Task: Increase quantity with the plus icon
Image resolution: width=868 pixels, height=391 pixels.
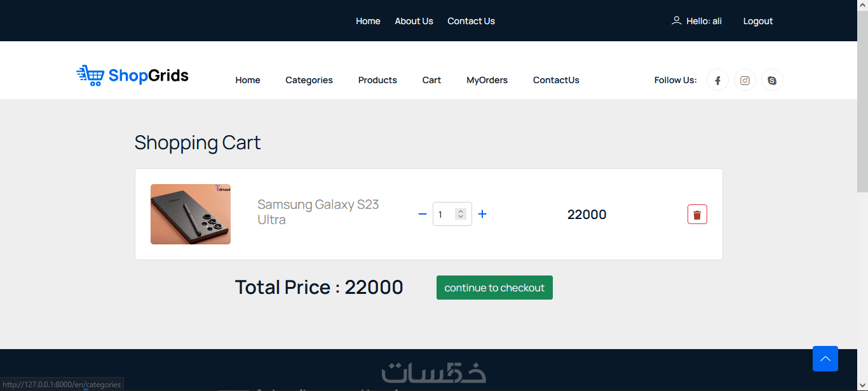Action: coord(482,215)
